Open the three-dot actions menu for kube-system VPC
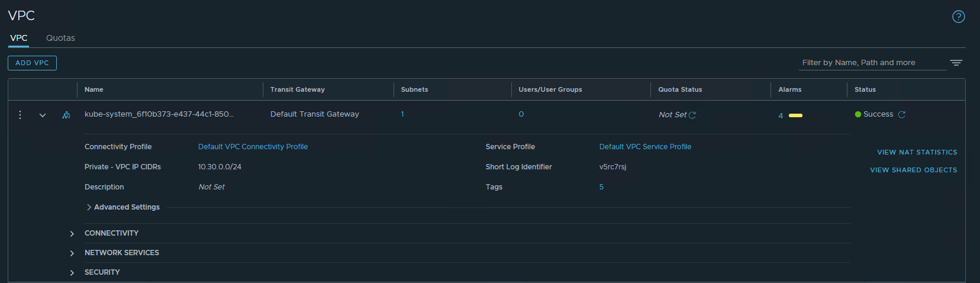 point(20,115)
